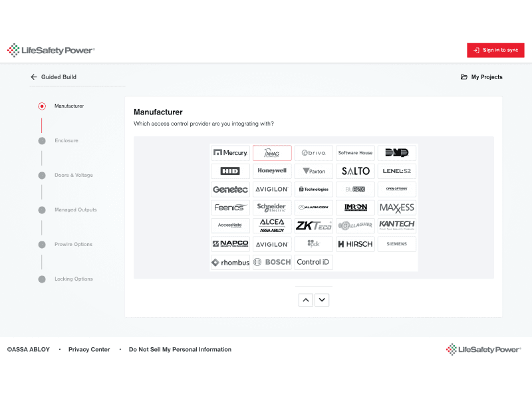This screenshot has height=399, width=532.
Task: Open Do Not Sell My Personal Information
Action: [x=180, y=350]
